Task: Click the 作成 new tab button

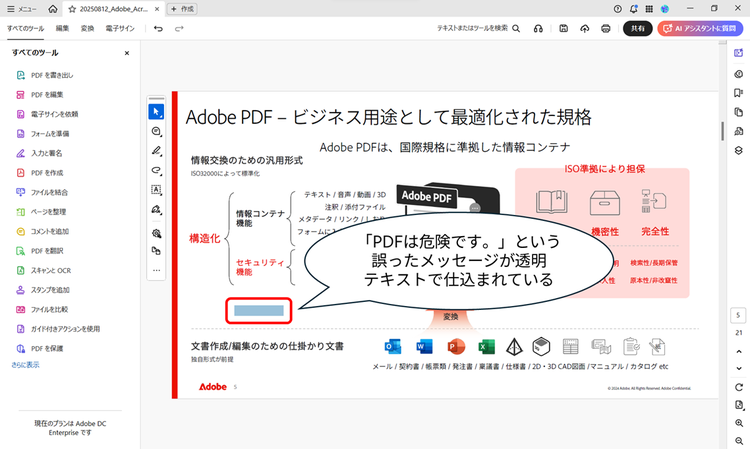Action: tap(182, 9)
